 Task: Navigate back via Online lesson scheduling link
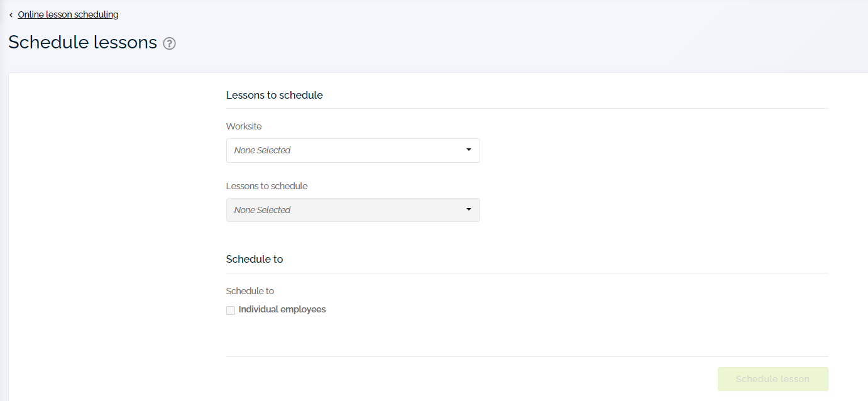(67, 14)
